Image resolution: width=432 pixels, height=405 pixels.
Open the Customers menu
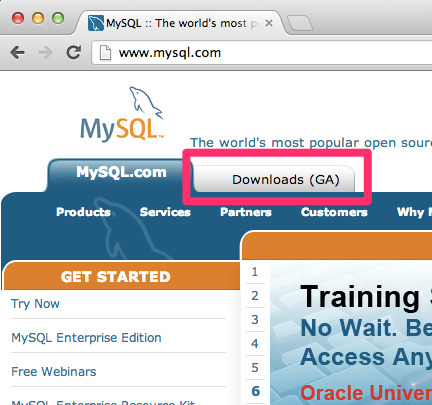(334, 212)
